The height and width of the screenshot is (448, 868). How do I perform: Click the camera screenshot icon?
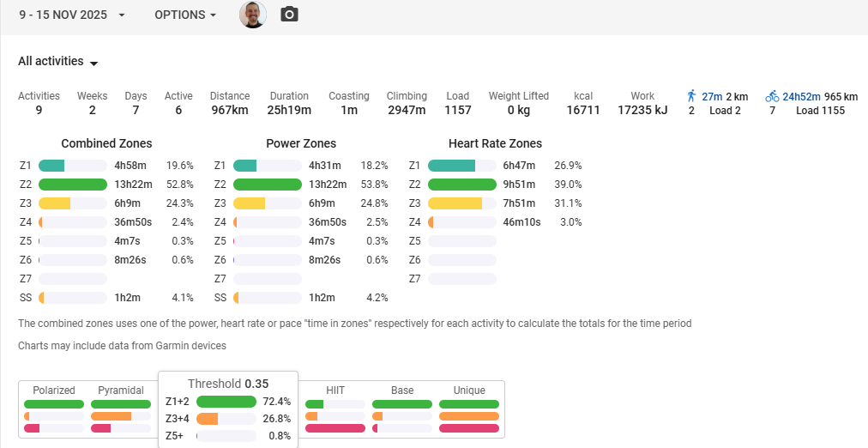click(289, 15)
